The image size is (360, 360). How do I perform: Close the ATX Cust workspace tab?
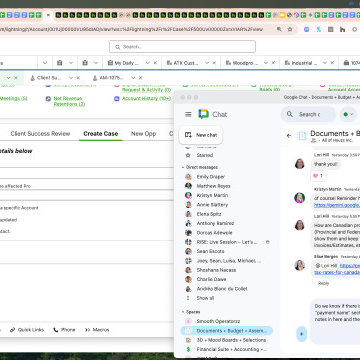[x=214, y=63]
